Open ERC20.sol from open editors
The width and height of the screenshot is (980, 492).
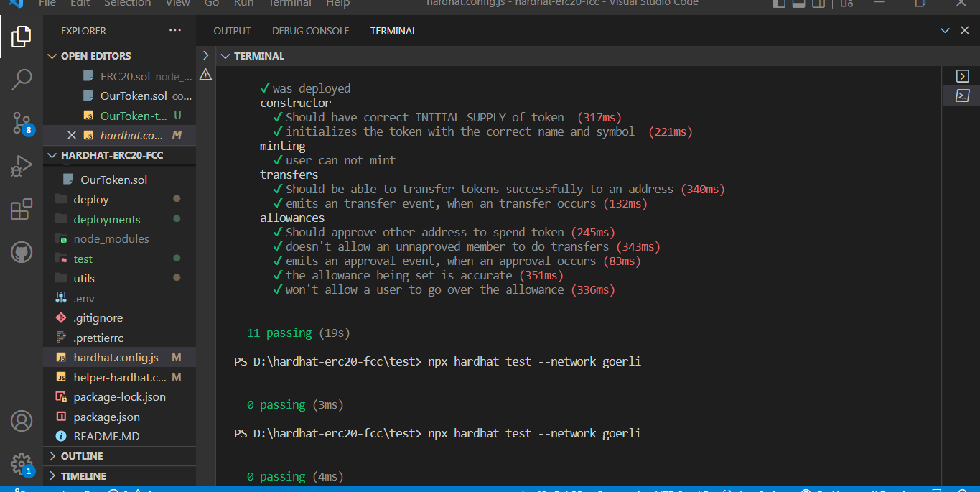(119, 76)
